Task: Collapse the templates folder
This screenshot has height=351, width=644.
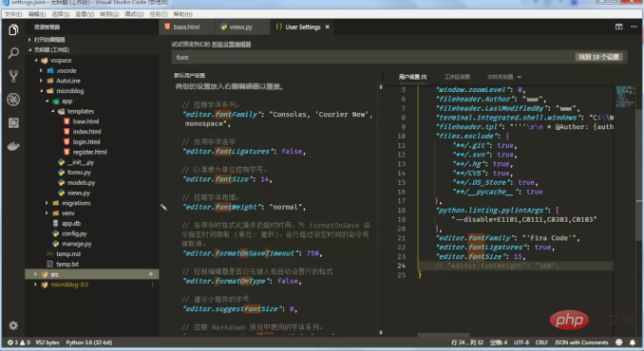Action: click(x=92, y=112)
